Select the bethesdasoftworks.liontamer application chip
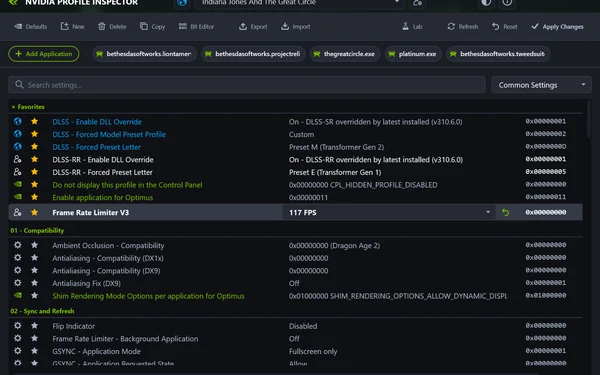 [x=144, y=54]
